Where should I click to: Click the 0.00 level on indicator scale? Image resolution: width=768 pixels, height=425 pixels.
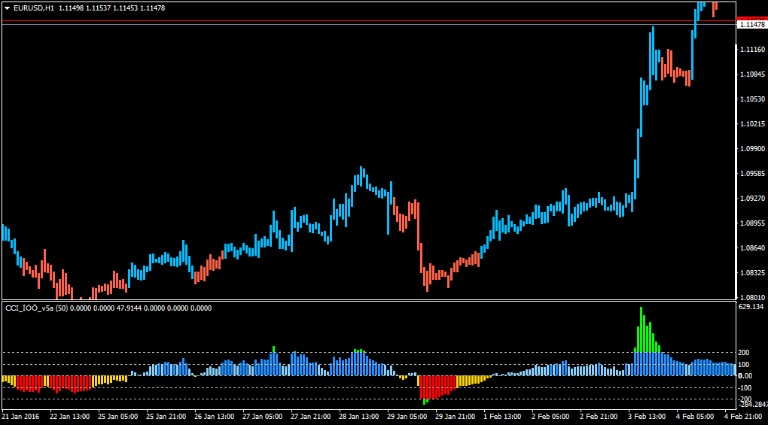tap(744, 376)
